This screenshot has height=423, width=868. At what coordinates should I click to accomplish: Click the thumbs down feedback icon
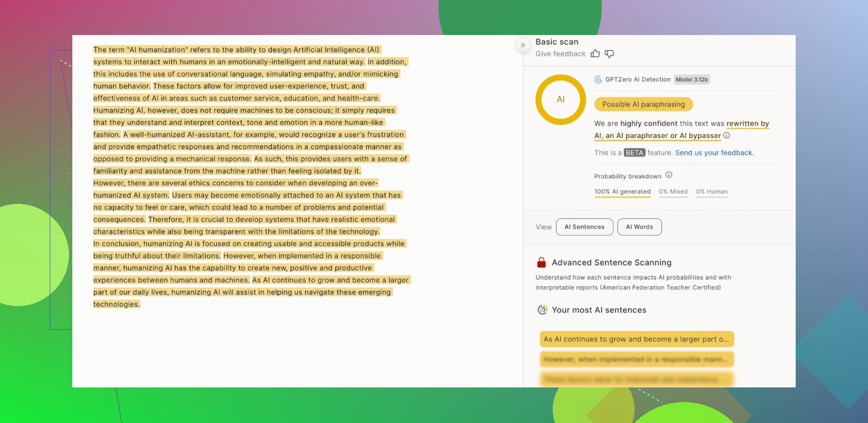pyautogui.click(x=609, y=54)
